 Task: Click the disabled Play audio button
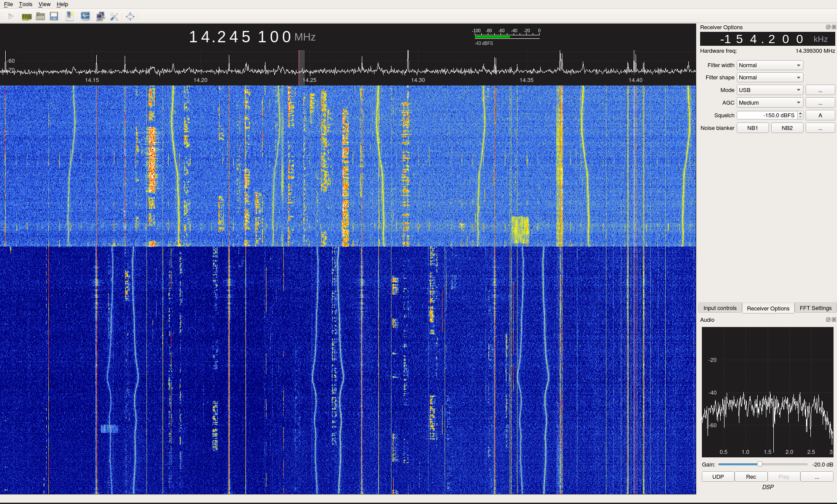click(784, 477)
